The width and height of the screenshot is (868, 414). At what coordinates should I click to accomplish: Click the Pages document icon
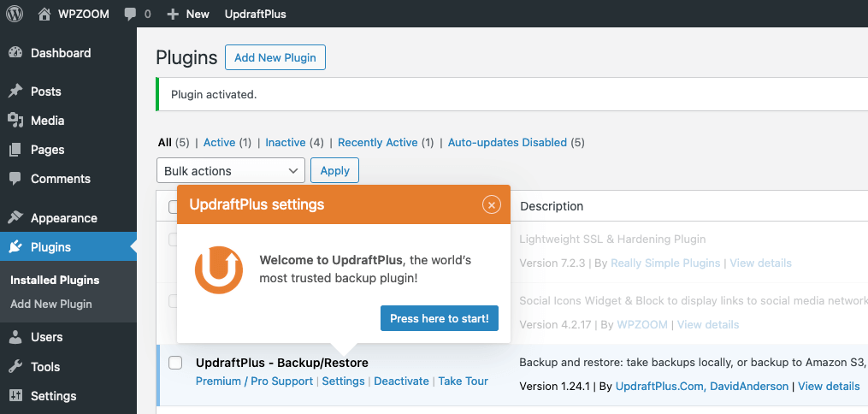[x=15, y=150]
